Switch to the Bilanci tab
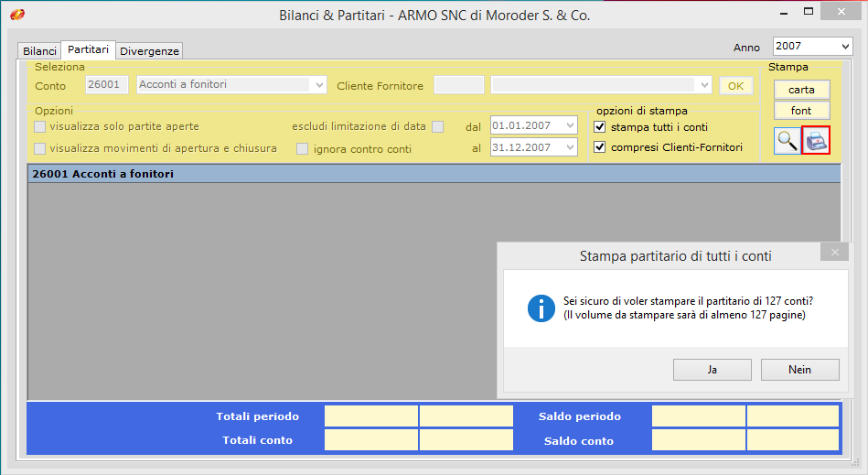Viewport: 868px width, 475px height. point(39,51)
